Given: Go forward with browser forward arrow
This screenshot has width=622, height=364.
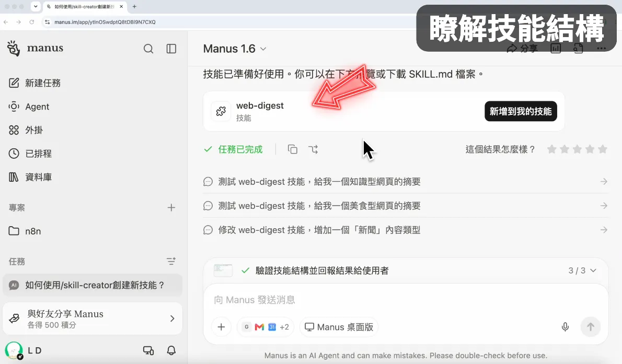Looking at the screenshot, I should tap(19, 22).
